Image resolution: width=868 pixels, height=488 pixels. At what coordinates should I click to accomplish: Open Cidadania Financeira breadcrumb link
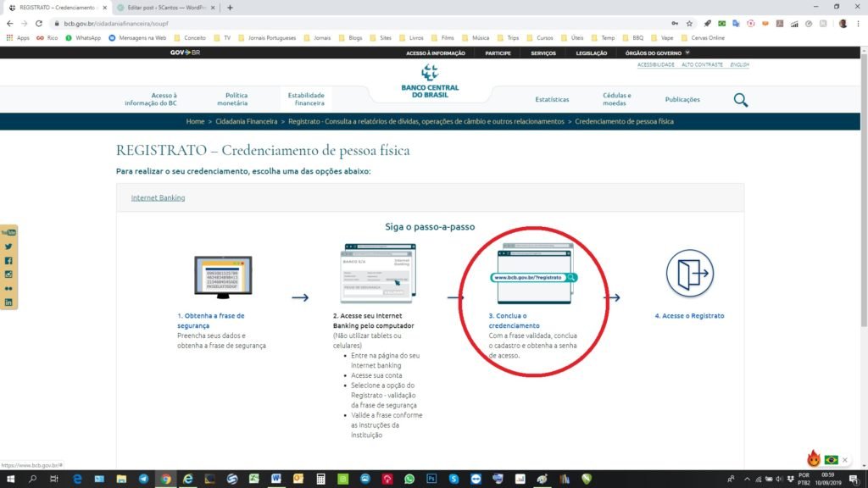point(247,122)
